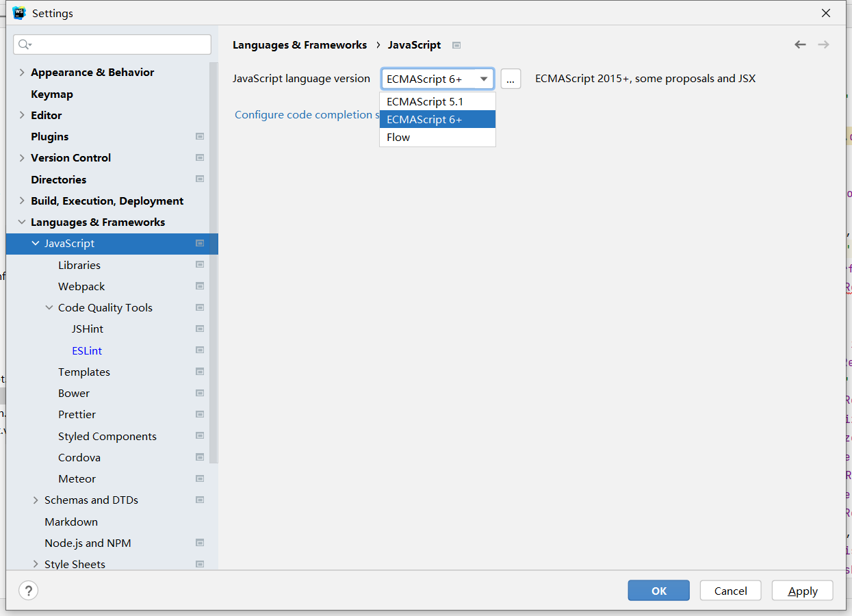Open help with the question mark icon

click(29, 591)
